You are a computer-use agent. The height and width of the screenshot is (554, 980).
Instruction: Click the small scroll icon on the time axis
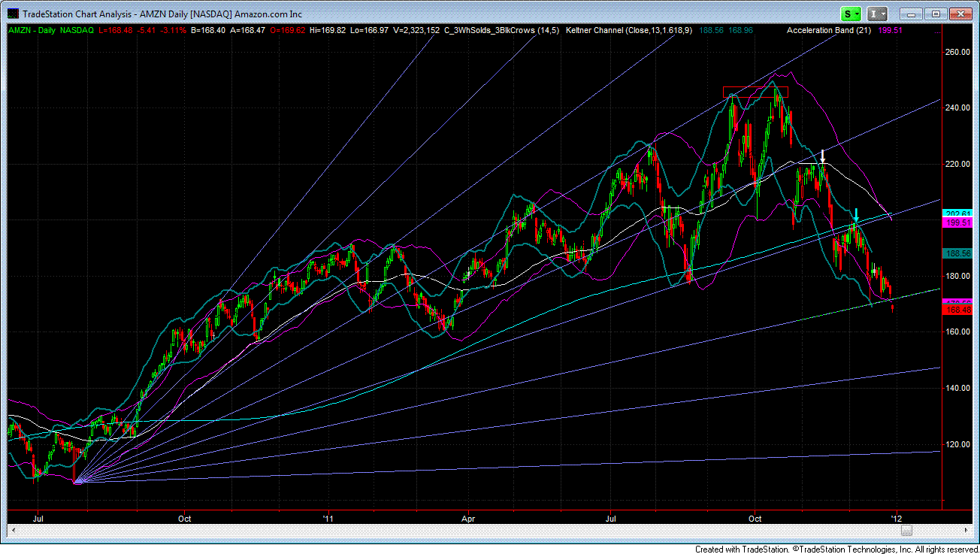click(x=906, y=531)
